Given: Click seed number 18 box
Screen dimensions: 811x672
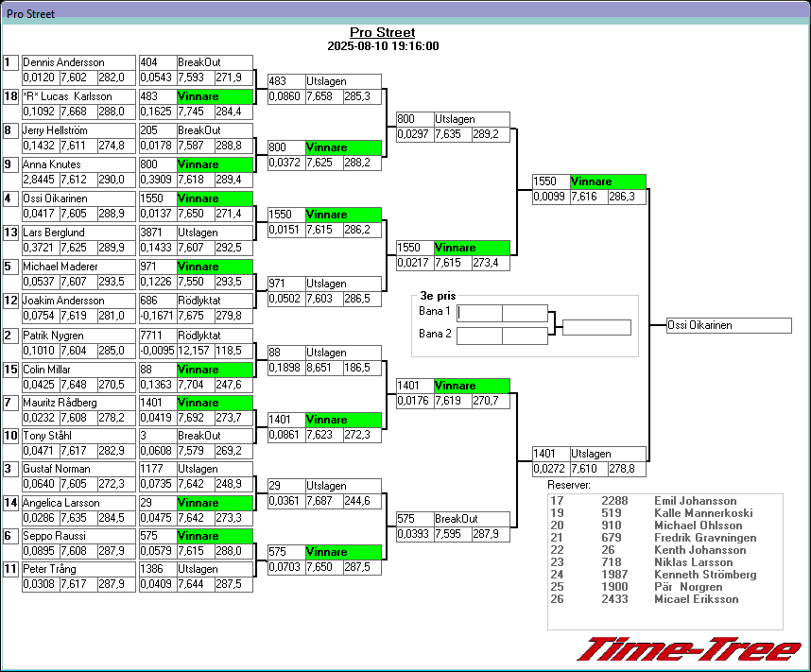Looking at the screenshot, I should pos(11,96).
